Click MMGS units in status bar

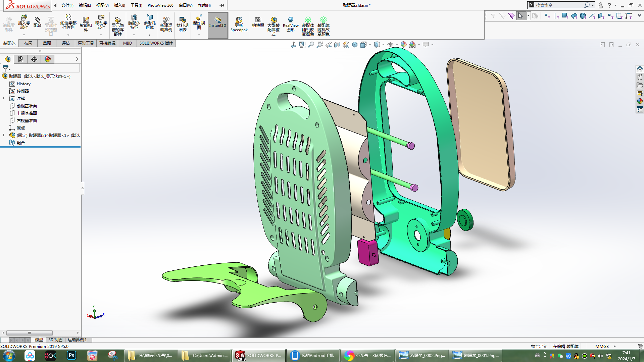(602, 346)
